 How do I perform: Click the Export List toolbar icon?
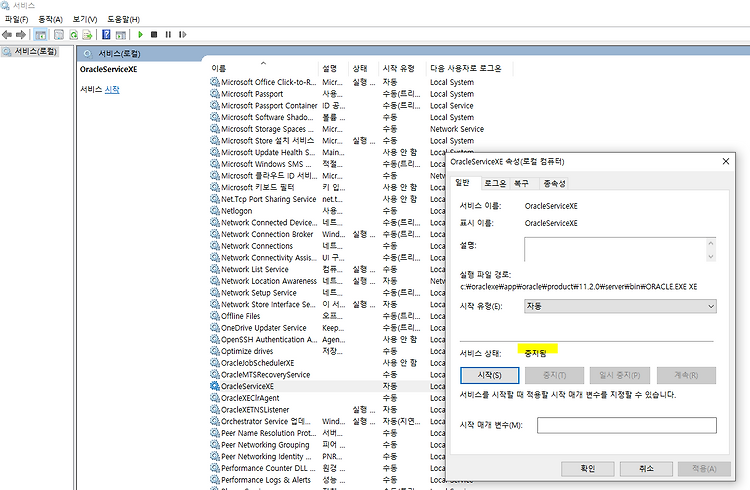click(87, 34)
